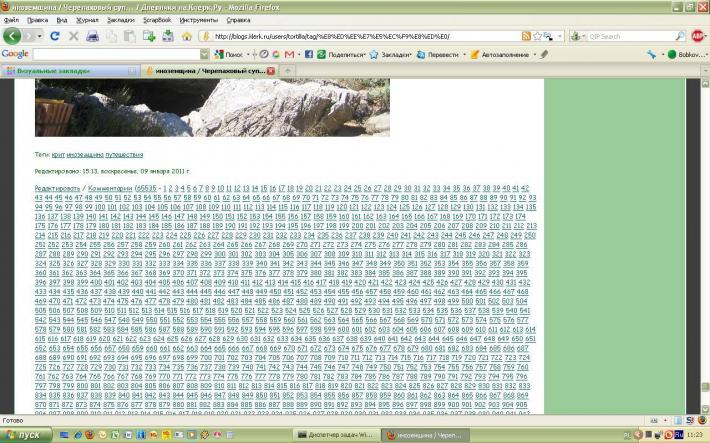Viewport: 710px width, 443px height.
Task: Open the Инструменты menu
Action: [199, 20]
